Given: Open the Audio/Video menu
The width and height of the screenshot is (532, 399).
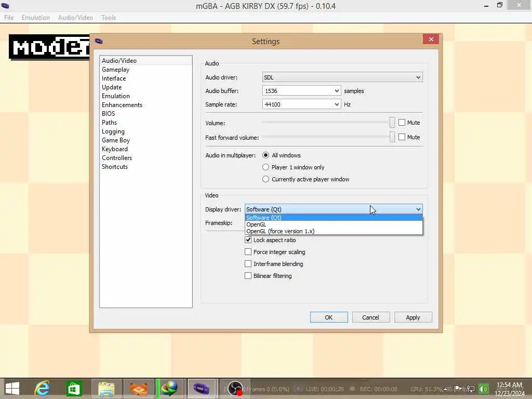Looking at the screenshot, I should click(75, 17).
